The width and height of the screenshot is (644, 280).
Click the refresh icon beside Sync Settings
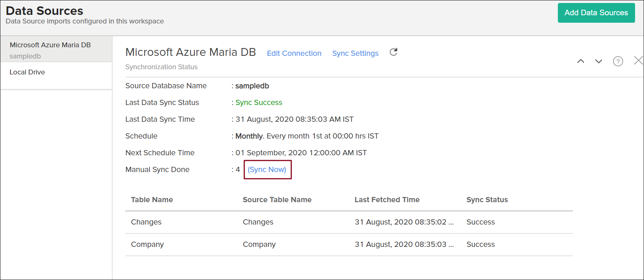click(393, 52)
